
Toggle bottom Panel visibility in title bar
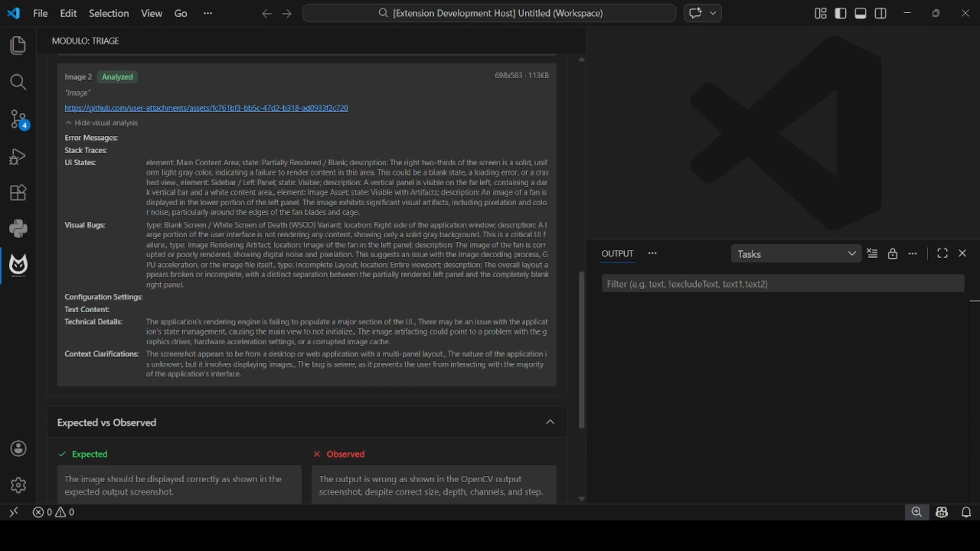(861, 13)
